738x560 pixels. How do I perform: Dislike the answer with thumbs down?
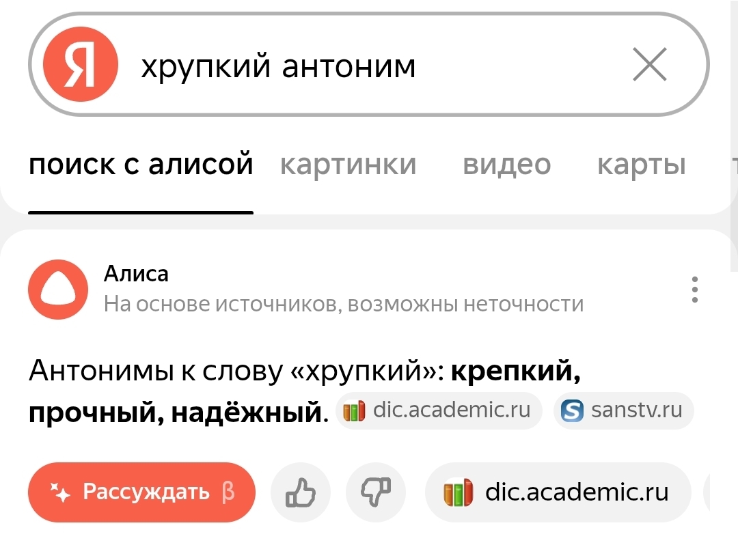point(377,492)
